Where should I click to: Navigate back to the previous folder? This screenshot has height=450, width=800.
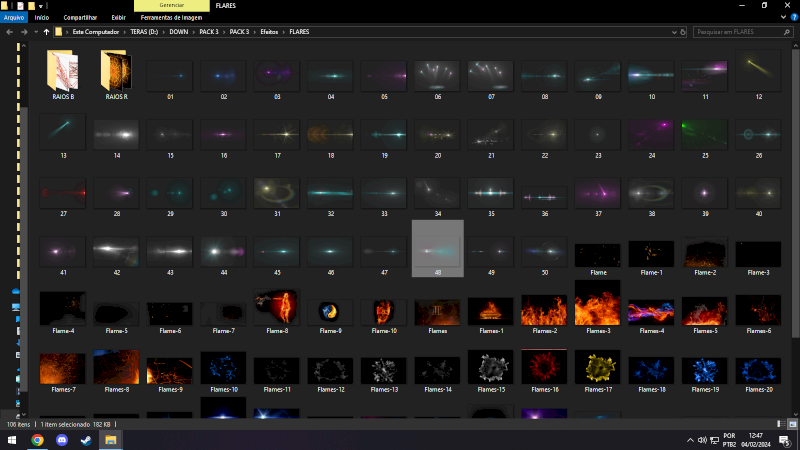click(x=9, y=32)
